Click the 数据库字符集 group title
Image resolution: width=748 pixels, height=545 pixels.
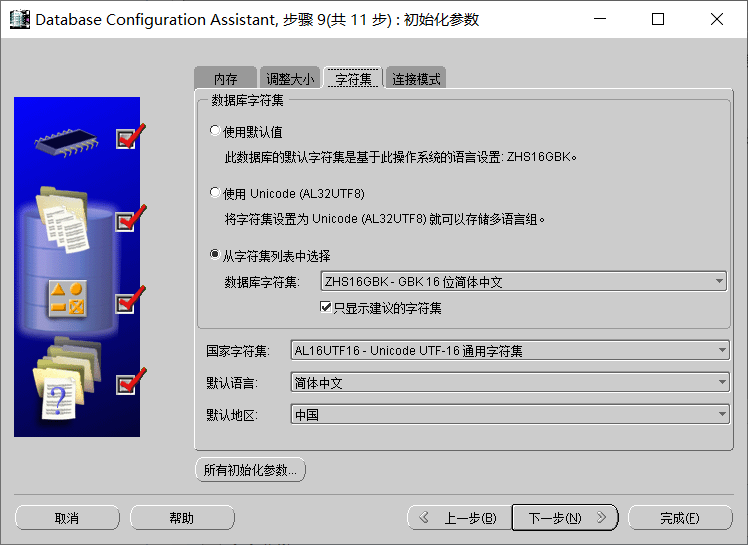coord(247,100)
